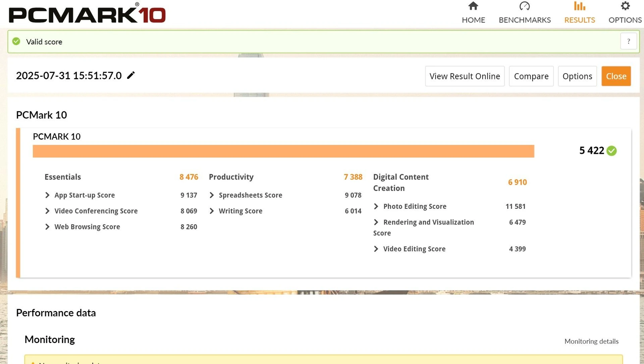Open the result Options button
Screen dimensions: 644x364
point(577,76)
